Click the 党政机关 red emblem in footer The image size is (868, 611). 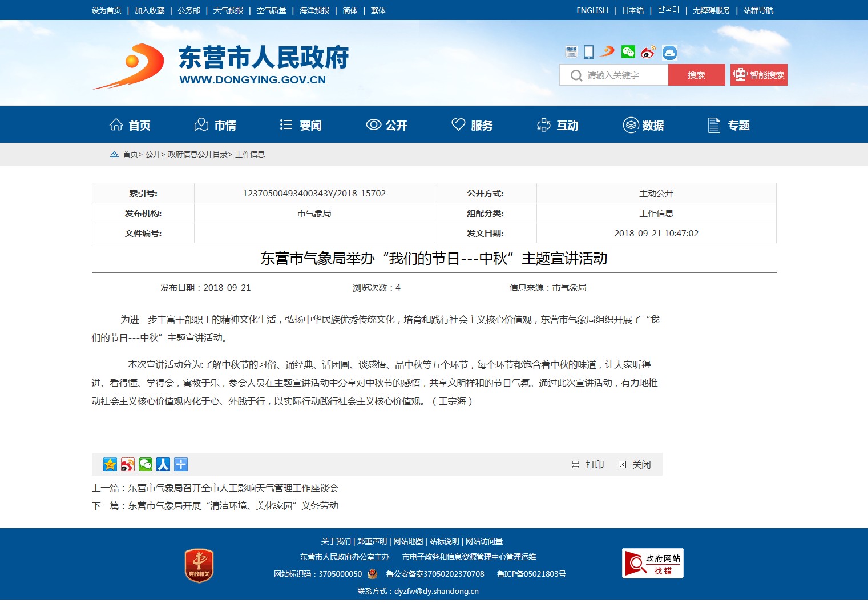[x=199, y=565]
